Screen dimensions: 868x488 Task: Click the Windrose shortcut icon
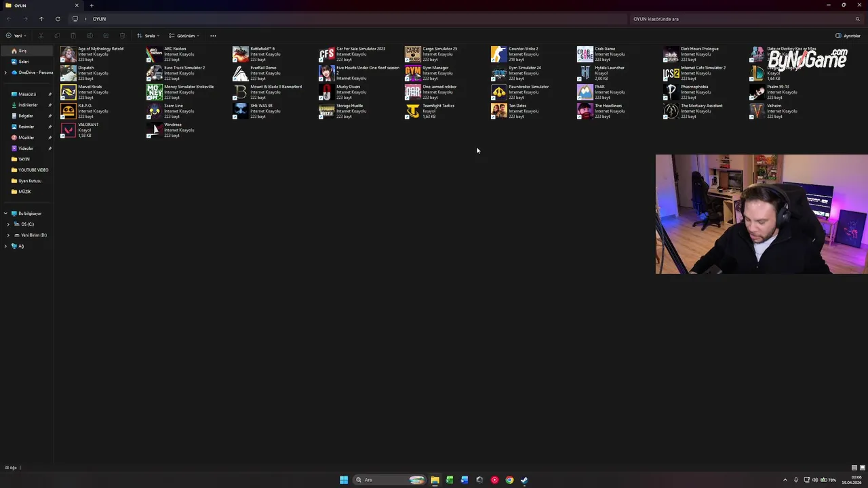coord(155,130)
